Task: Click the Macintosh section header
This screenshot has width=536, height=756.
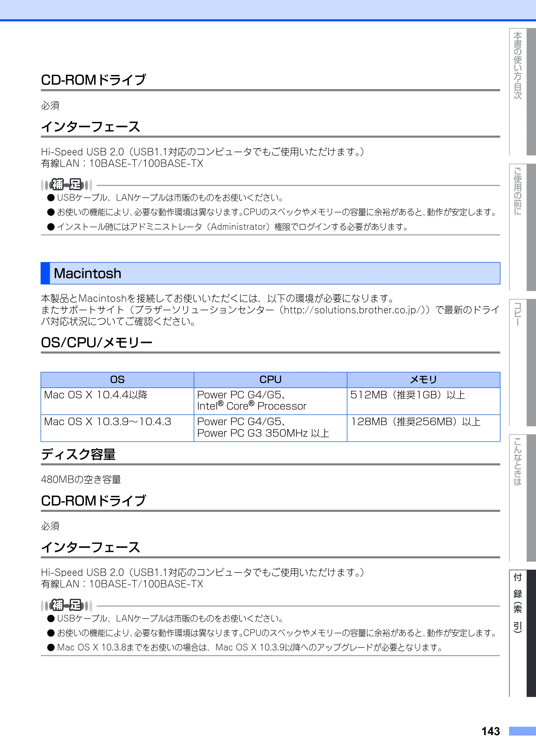Action: tap(270, 273)
